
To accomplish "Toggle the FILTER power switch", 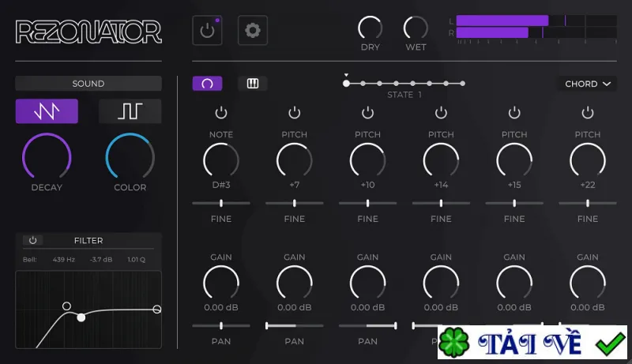I will [x=32, y=240].
